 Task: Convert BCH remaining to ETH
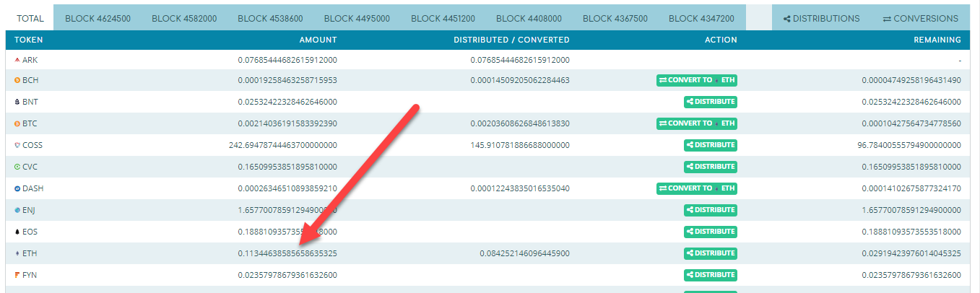click(696, 80)
